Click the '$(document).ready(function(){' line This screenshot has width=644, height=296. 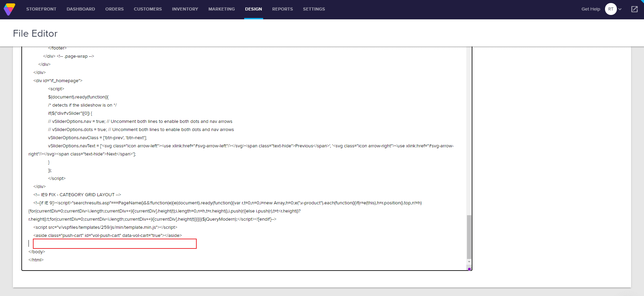pos(78,97)
